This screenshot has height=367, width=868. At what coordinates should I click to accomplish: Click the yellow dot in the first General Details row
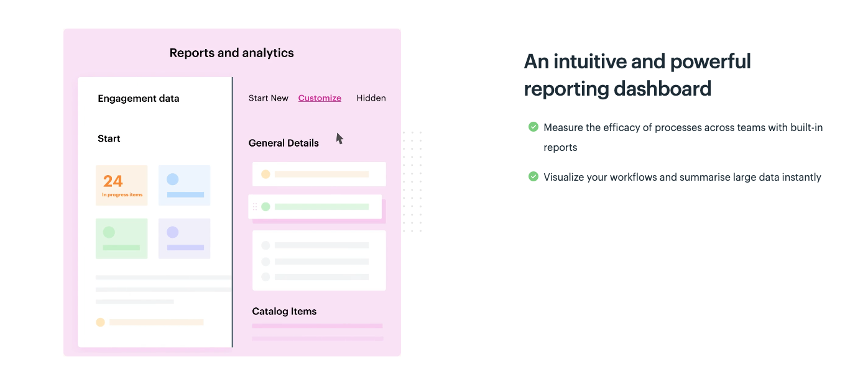click(x=265, y=174)
